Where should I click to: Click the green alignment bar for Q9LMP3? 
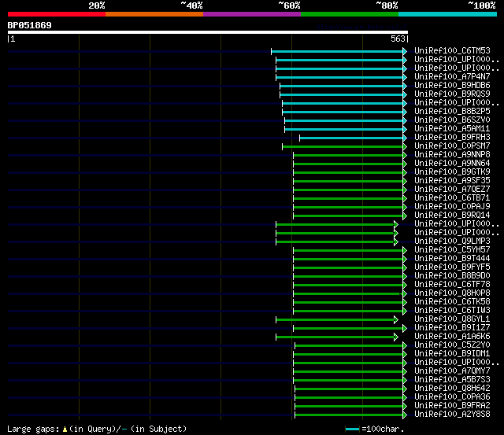click(x=335, y=241)
